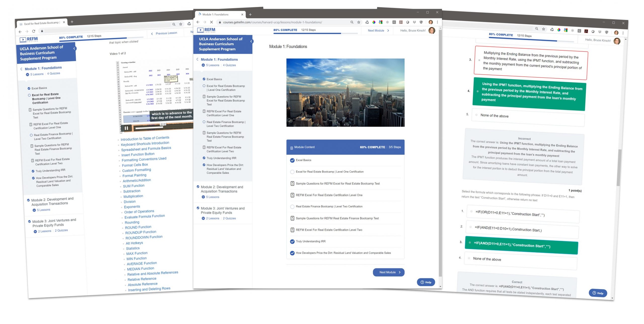Click zoom magnifier icon in left browser
644x324 pixels.
pos(174,24)
